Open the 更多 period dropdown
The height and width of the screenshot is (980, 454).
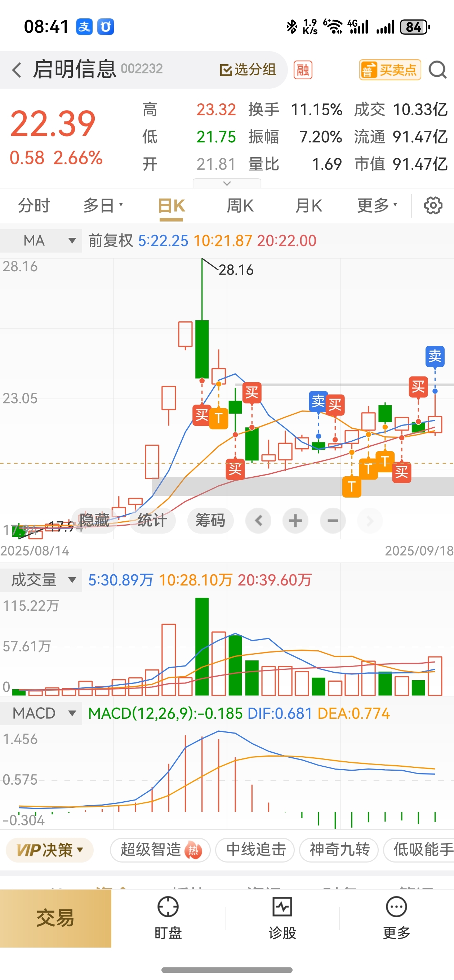click(377, 205)
